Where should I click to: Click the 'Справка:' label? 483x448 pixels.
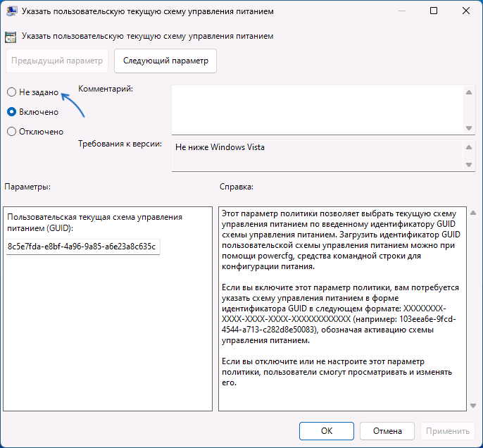click(237, 187)
